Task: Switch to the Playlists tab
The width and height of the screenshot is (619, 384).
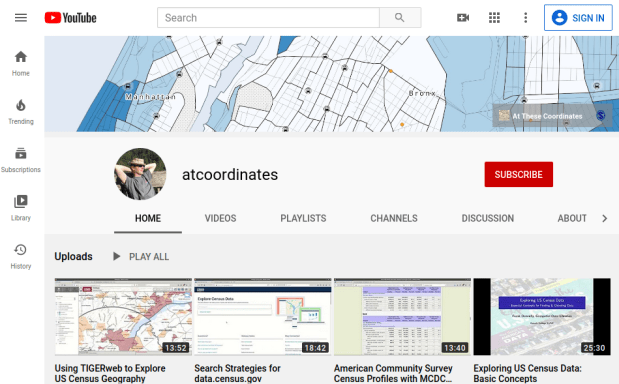Action: pos(303,218)
